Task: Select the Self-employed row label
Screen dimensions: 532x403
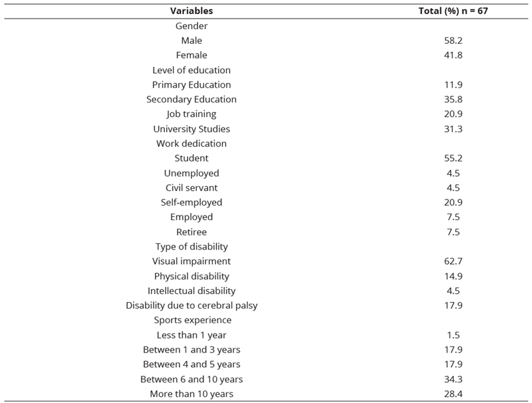Action: [x=192, y=203]
